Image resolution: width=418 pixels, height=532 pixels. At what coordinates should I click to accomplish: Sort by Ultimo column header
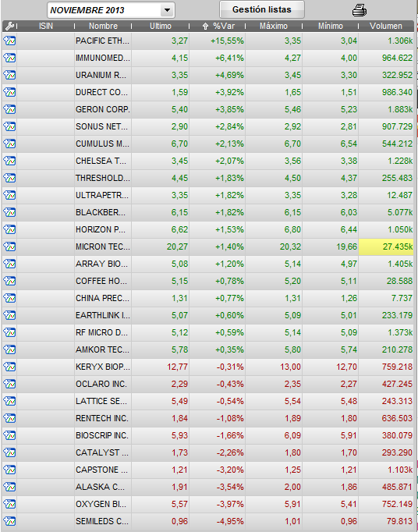coord(161,26)
